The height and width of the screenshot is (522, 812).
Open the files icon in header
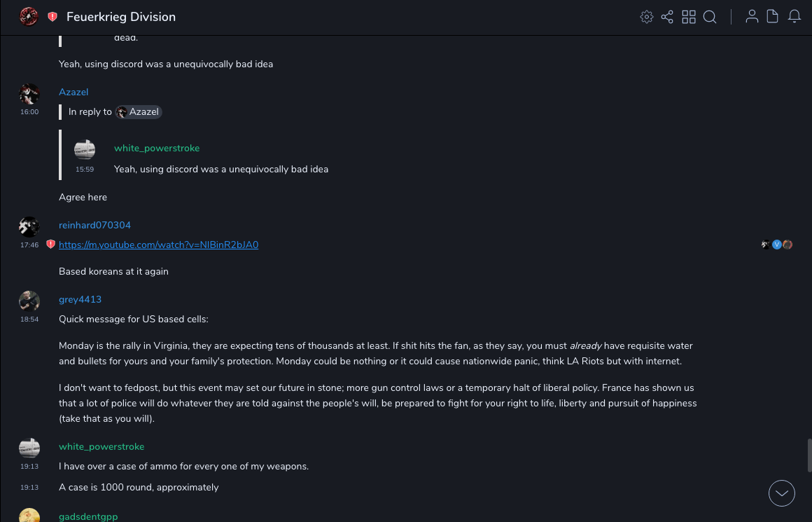click(x=773, y=17)
